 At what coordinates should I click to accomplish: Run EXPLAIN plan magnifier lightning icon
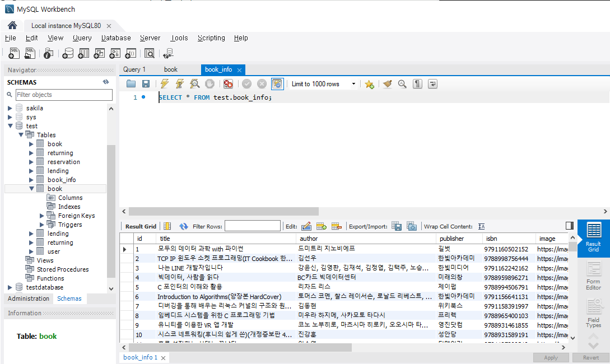click(x=194, y=83)
